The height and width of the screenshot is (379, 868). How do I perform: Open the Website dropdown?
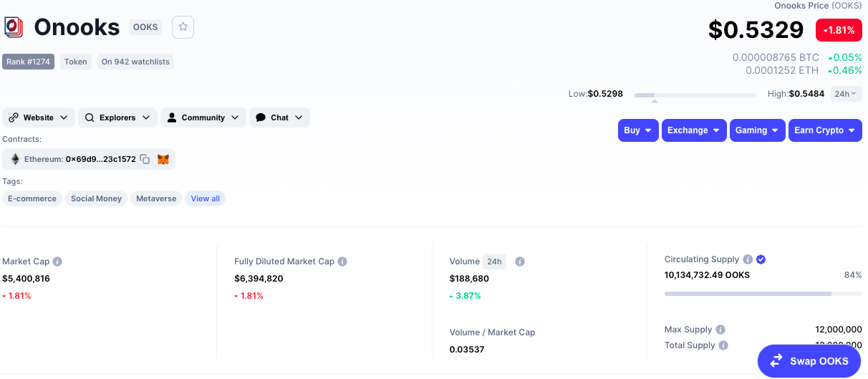point(39,117)
